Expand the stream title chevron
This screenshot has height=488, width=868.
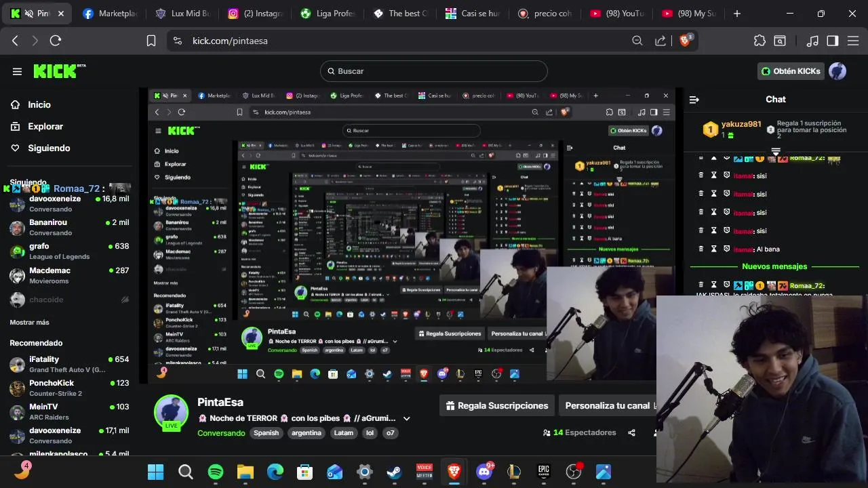click(407, 419)
